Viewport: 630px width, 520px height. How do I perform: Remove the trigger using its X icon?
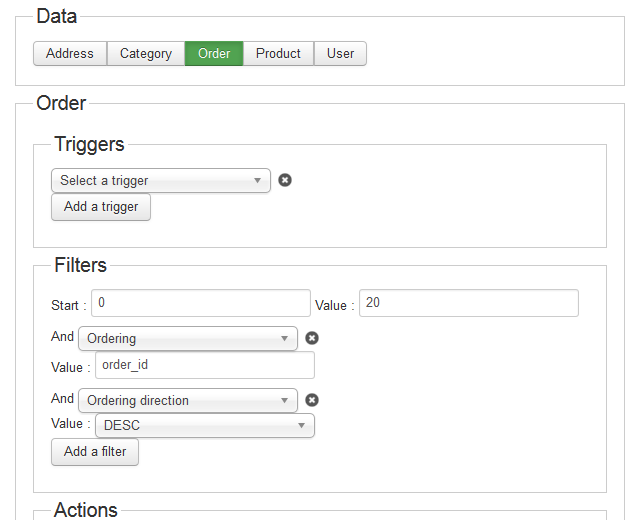tap(285, 180)
